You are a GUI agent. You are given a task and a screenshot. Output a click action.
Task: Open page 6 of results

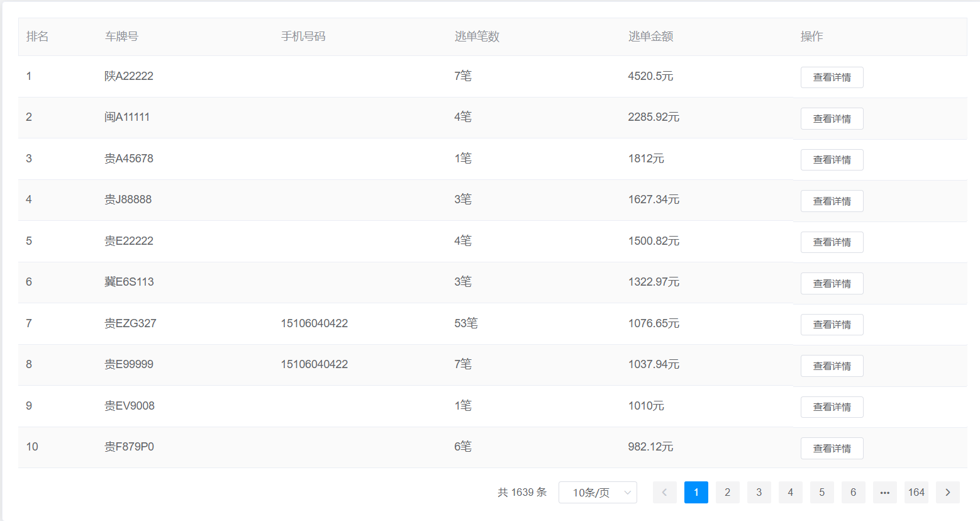tap(853, 492)
